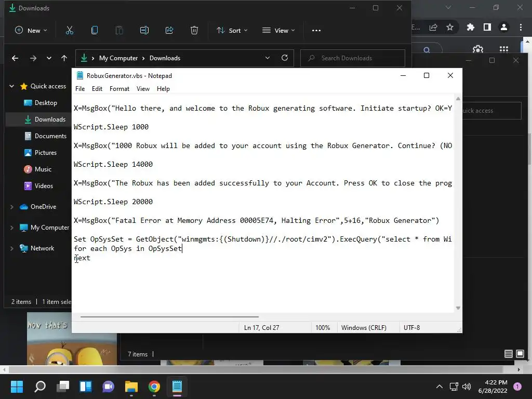Viewport: 532px width, 399px height.
Task: Open the Windows Start button
Action: (x=17, y=387)
